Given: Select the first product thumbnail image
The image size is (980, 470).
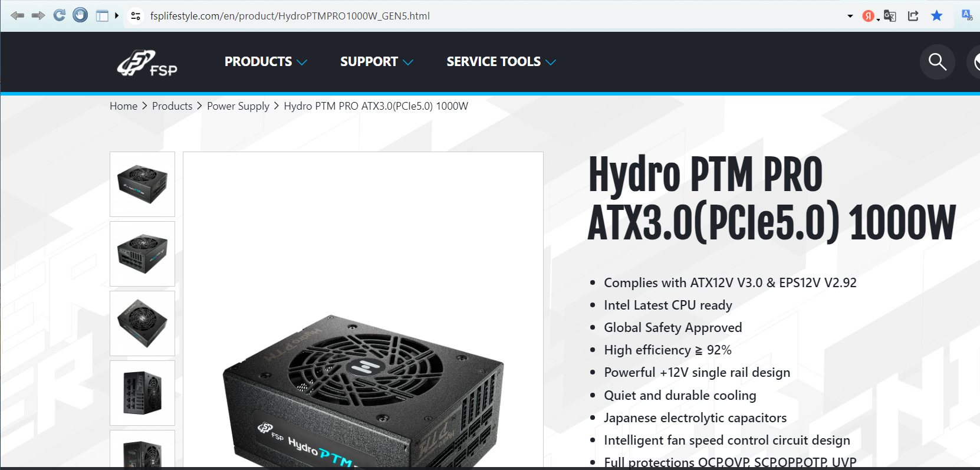Looking at the screenshot, I should click(142, 184).
